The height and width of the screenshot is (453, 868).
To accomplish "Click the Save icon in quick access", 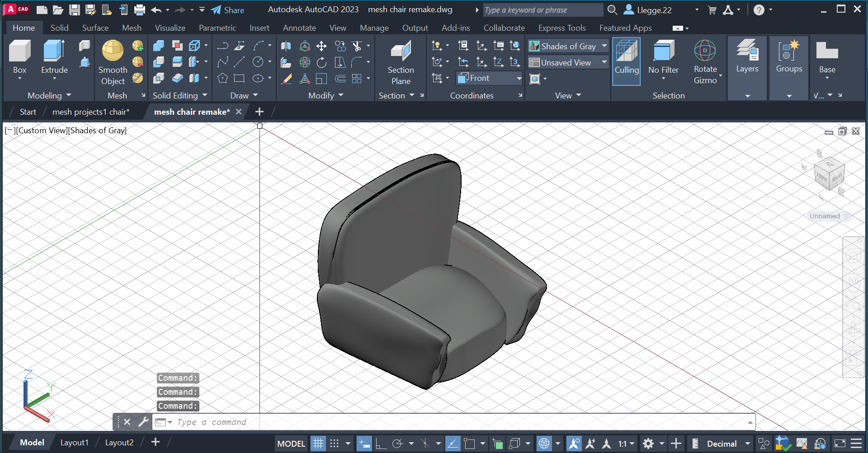I will (x=75, y=10).
